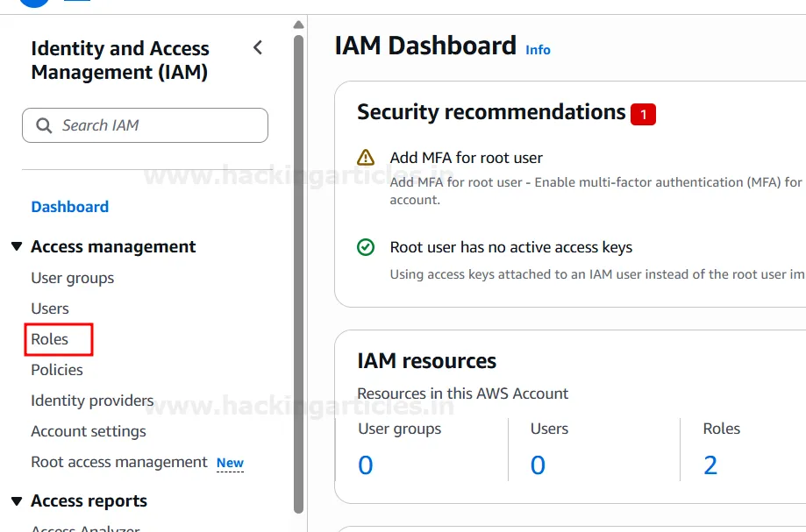The height and width of the screenshot is (532, 806).
Task: Click the Roles count showing 2
Action: click(710, 465)
